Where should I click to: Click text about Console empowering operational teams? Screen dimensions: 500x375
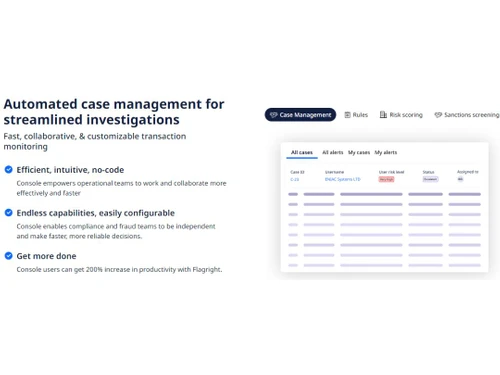(x=122, y=188)
